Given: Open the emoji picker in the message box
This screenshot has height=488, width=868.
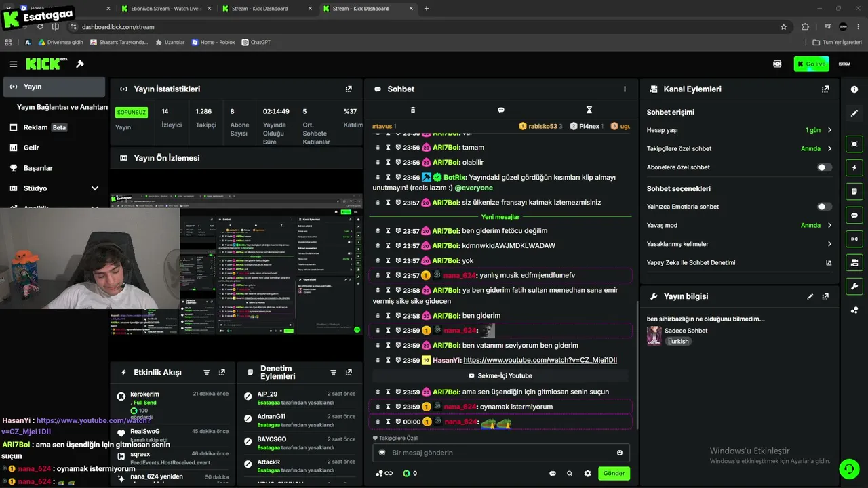Looking at the screenshot, I should click(620, 453).
